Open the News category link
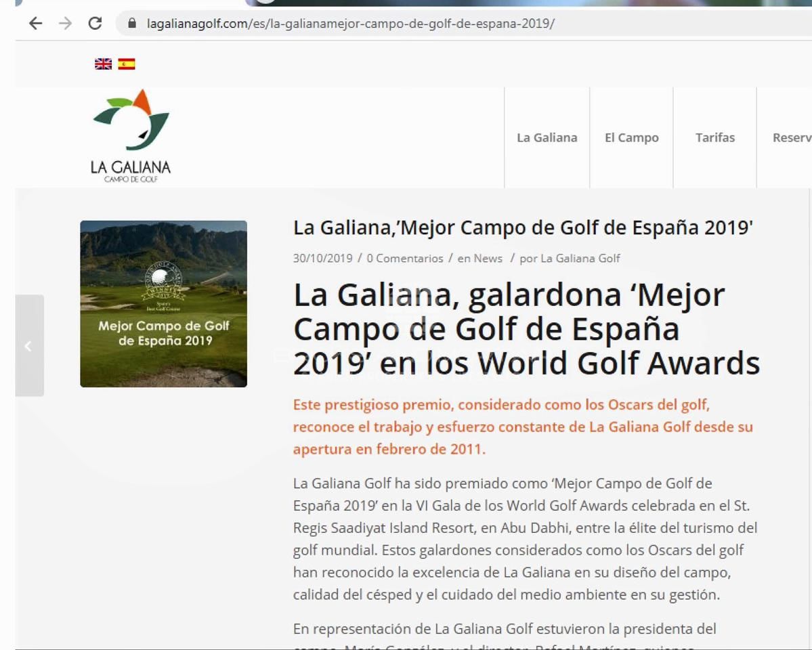The height and width of the screenshot is (650, 812). point(488,258)
